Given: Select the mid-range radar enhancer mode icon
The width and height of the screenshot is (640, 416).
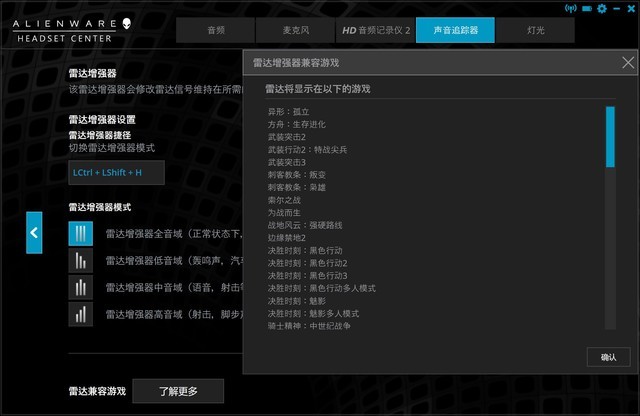Looking at the screenshot, I should 80,287.
